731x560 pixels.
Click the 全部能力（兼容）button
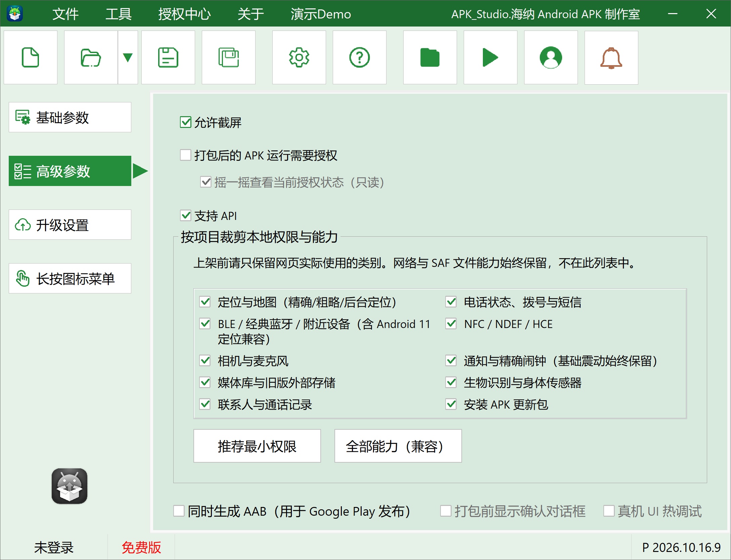[x=398, y=446]
